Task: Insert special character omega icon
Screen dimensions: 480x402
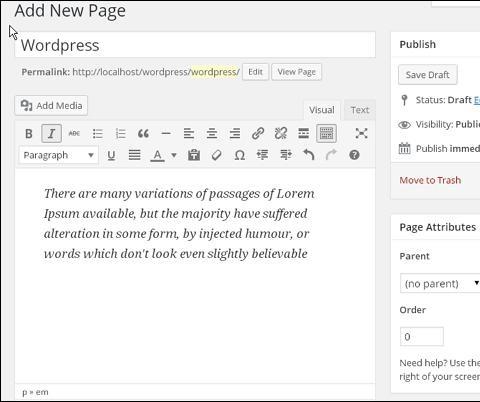Action: 240,155
